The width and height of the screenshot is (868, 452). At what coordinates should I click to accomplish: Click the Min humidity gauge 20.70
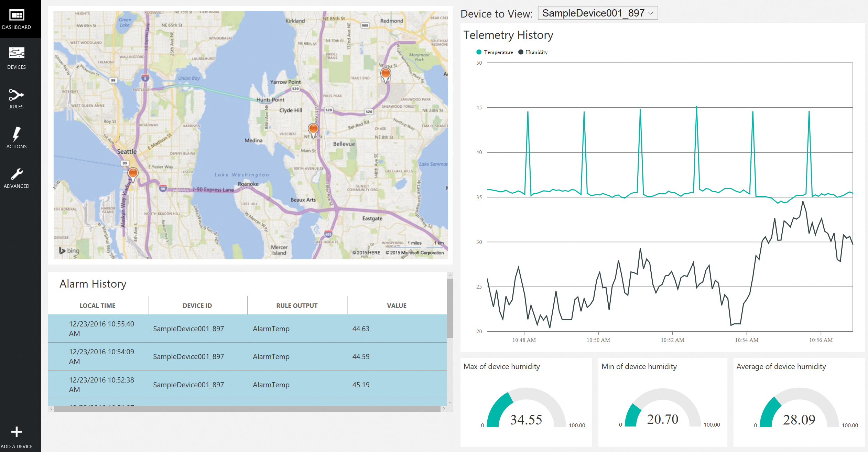(663, 408)
